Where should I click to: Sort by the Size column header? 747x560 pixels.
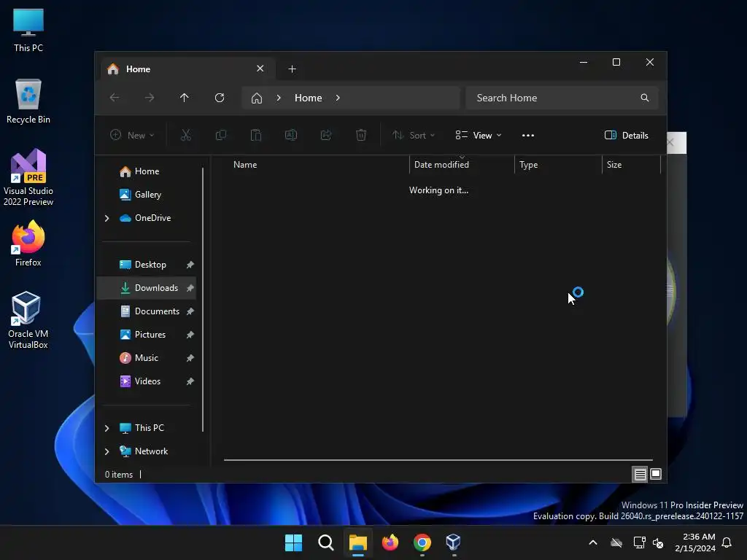click(631, 165)
